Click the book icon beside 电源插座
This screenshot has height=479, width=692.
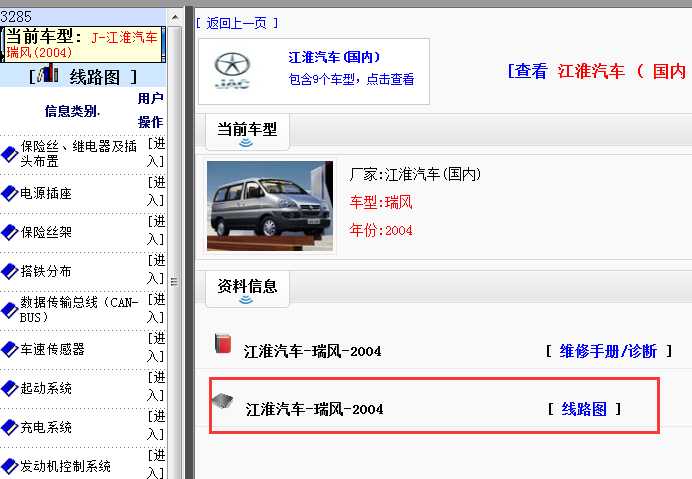pos(9,193)
